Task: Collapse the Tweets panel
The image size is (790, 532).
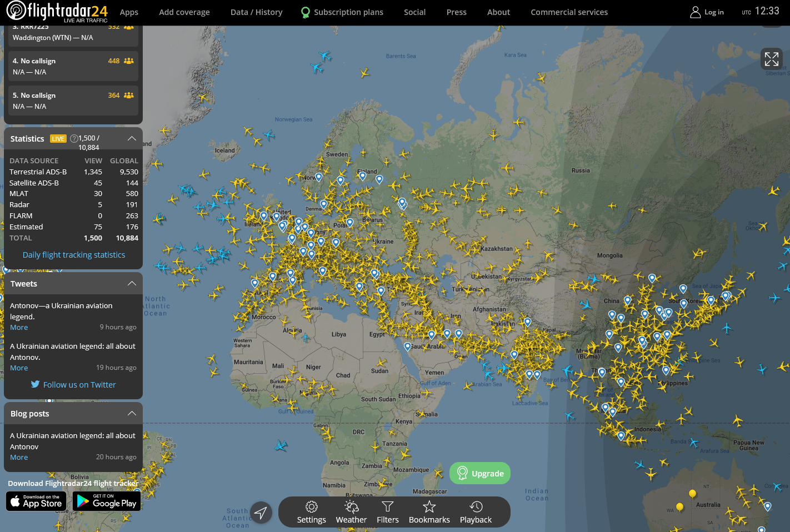Action: pos(132,283)
